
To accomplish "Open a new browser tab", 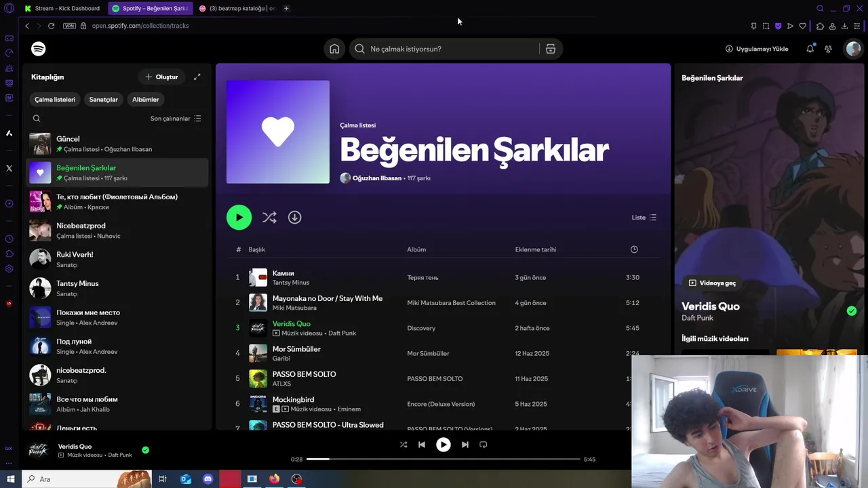I will click(286, 8).
